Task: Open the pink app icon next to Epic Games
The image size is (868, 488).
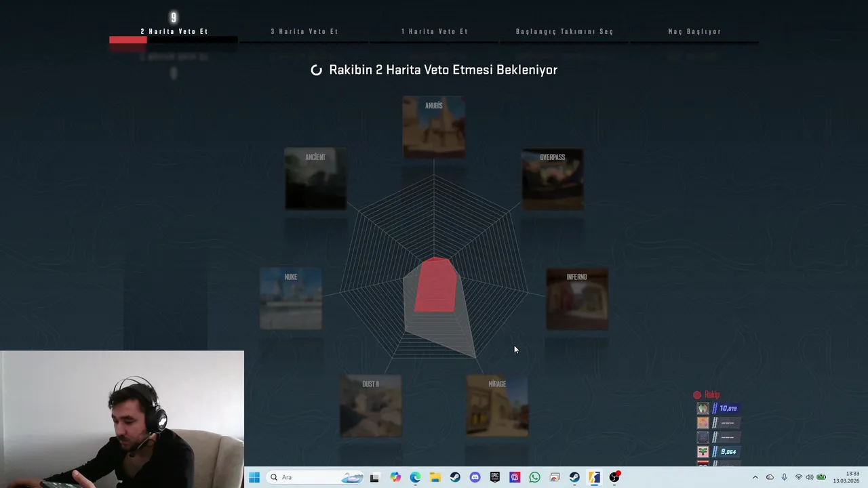Action: point(515,477)
